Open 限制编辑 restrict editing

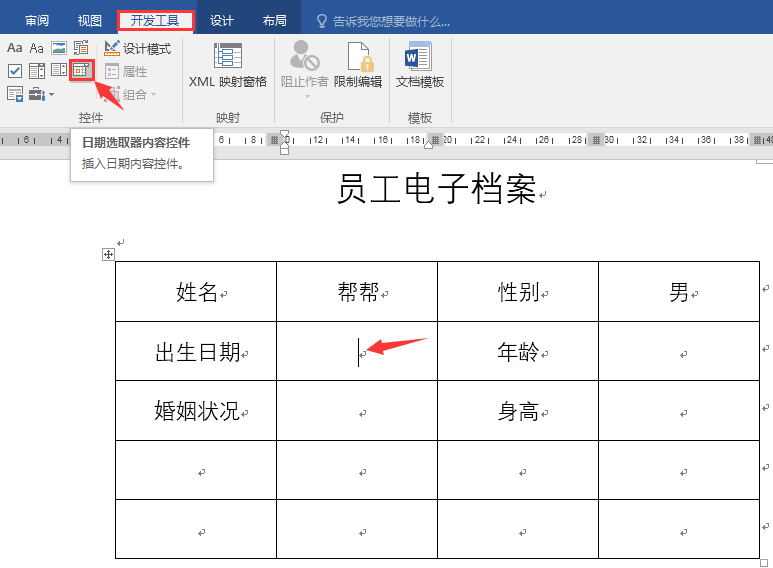pyautogui.click(x=358, y=66)
